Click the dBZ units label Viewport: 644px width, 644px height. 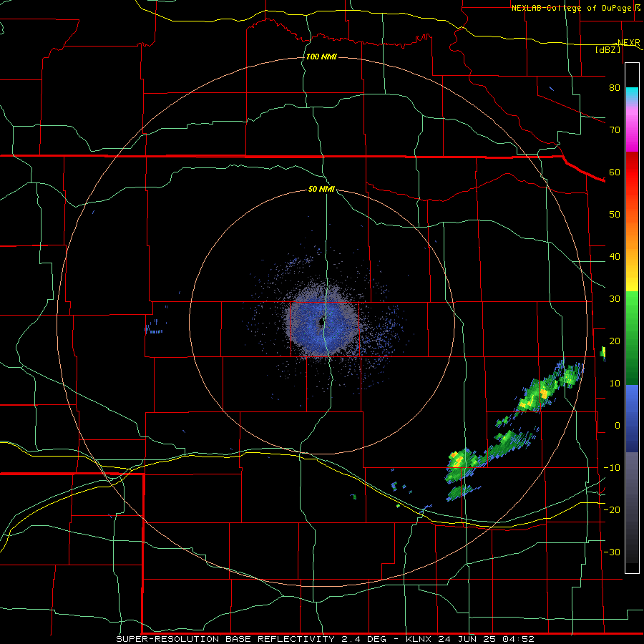[608, 49]
